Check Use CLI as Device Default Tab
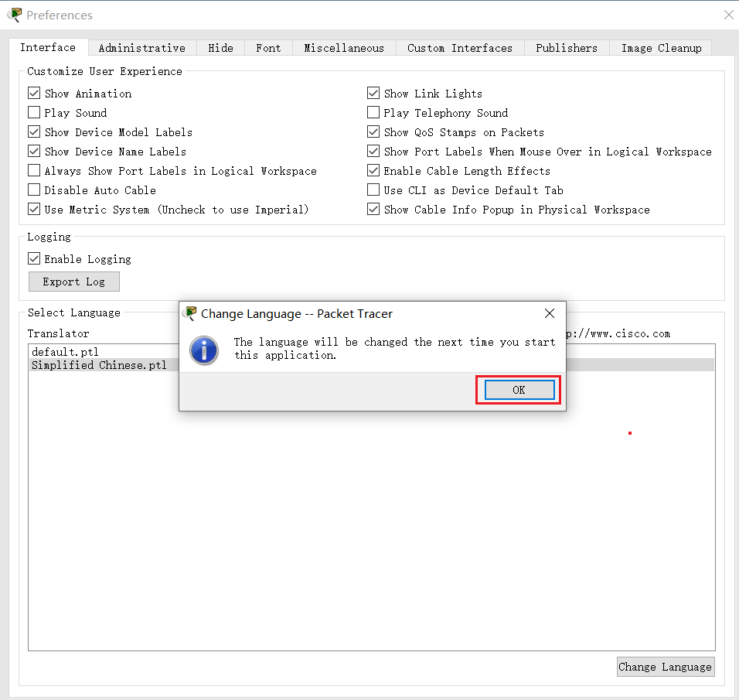The width and height of the screenshot is (739, 700). tap(373, 190)
